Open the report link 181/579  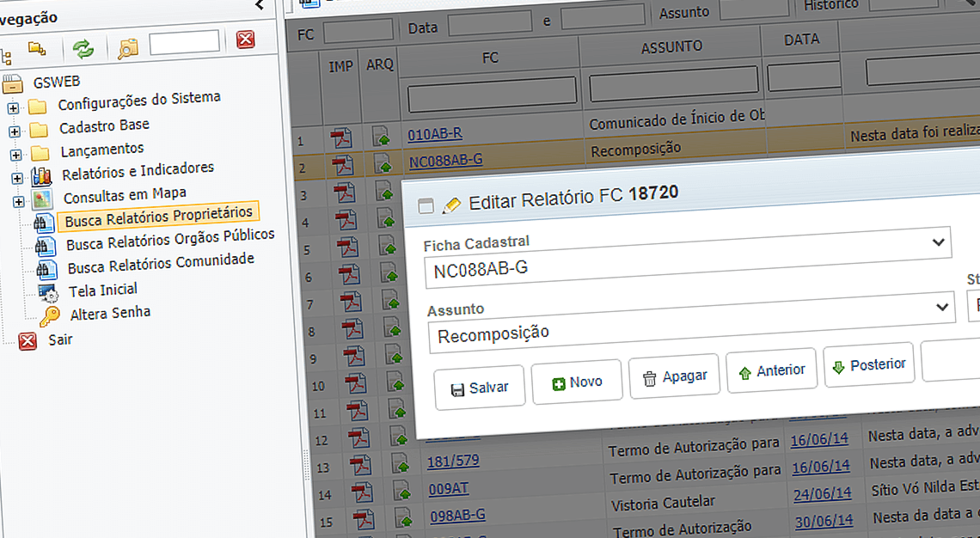coord(452,462)
